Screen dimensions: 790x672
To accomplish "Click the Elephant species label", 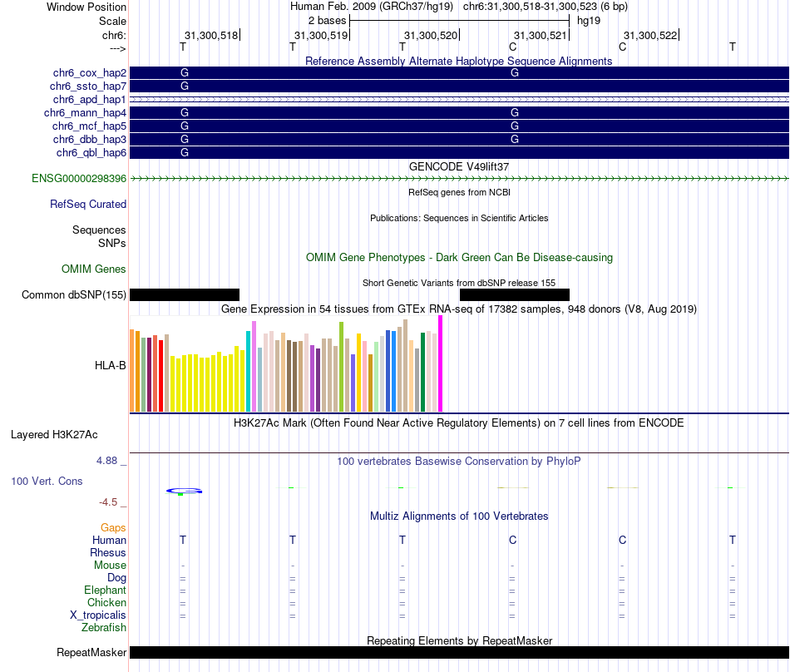I will point(105,590).
